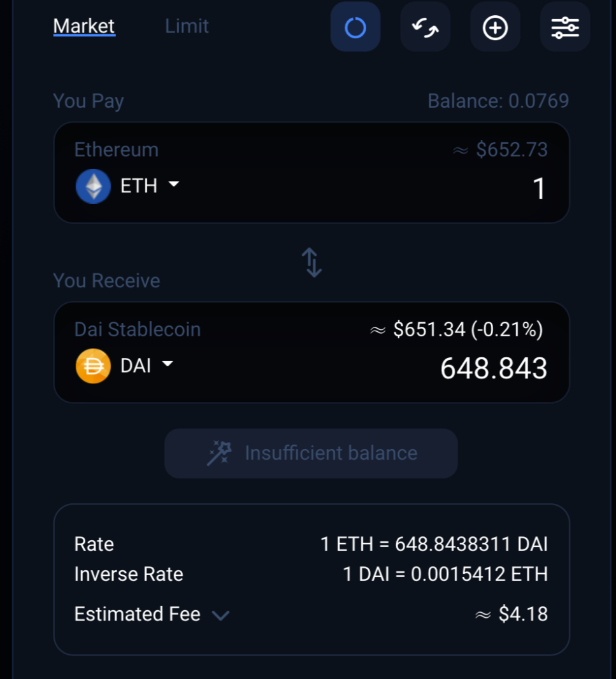Click the plus circle add token icon
This screenshot has height=679, width=616.
(x=495, y=27)
